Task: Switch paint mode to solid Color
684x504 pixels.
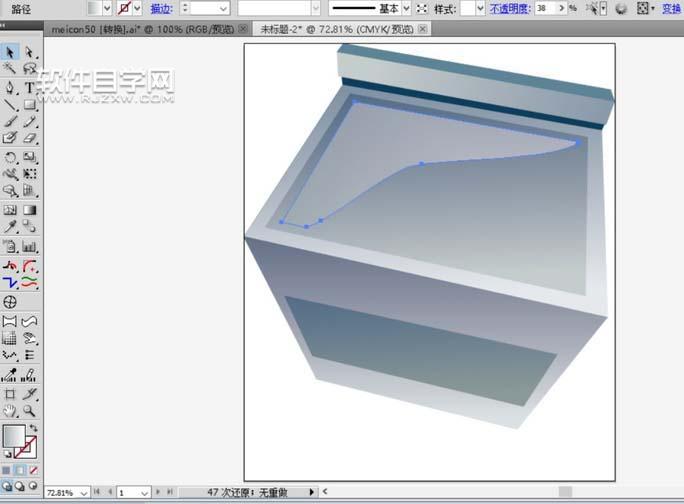Action: pyautogui.click(x=7, y=470)
